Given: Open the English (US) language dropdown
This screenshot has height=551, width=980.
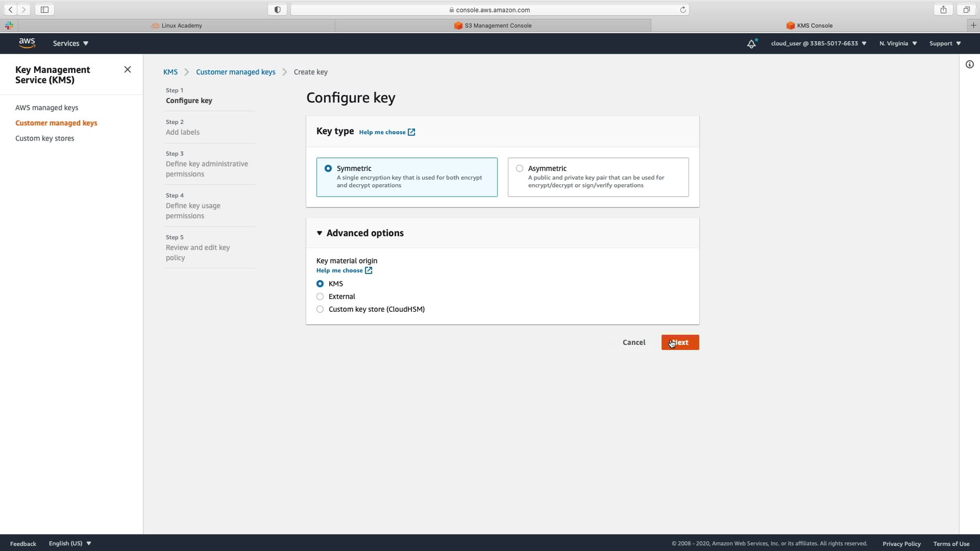Looking at the screenshot, I should pos(70,543).
